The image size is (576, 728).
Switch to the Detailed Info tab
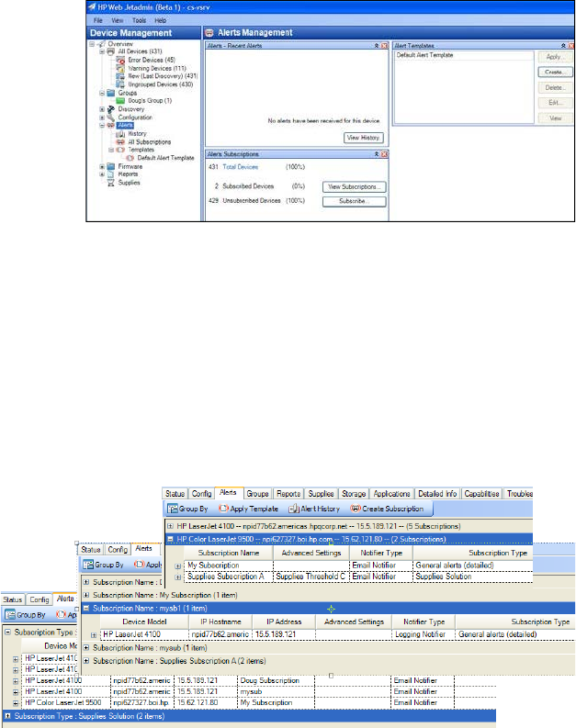437,494
